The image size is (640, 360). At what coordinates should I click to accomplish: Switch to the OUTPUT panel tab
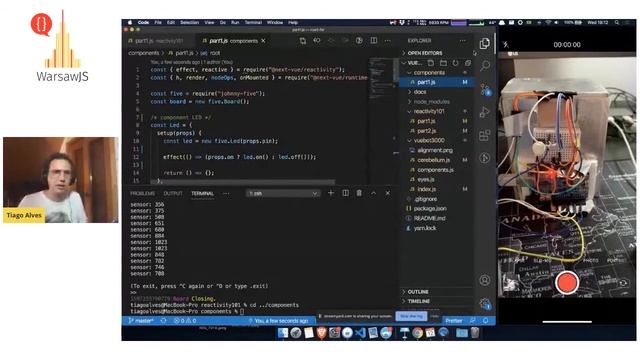pyautogui.click(x=173, y=193)
